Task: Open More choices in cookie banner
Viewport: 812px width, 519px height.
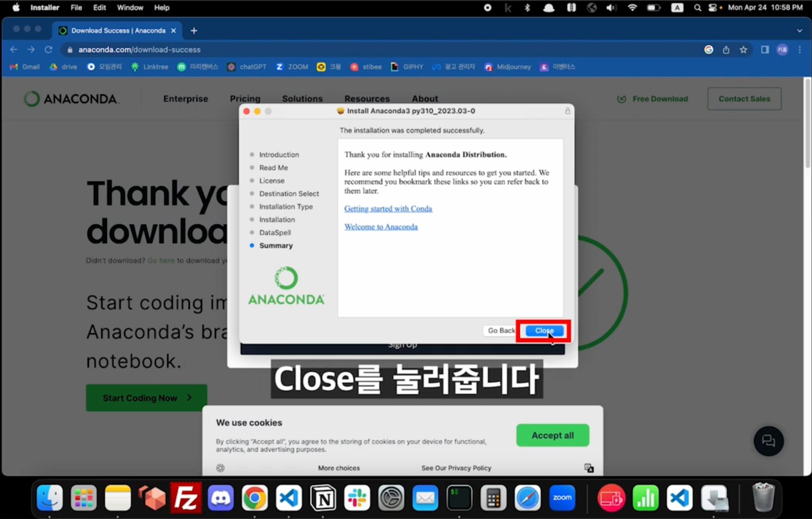Action: [339, 468]
